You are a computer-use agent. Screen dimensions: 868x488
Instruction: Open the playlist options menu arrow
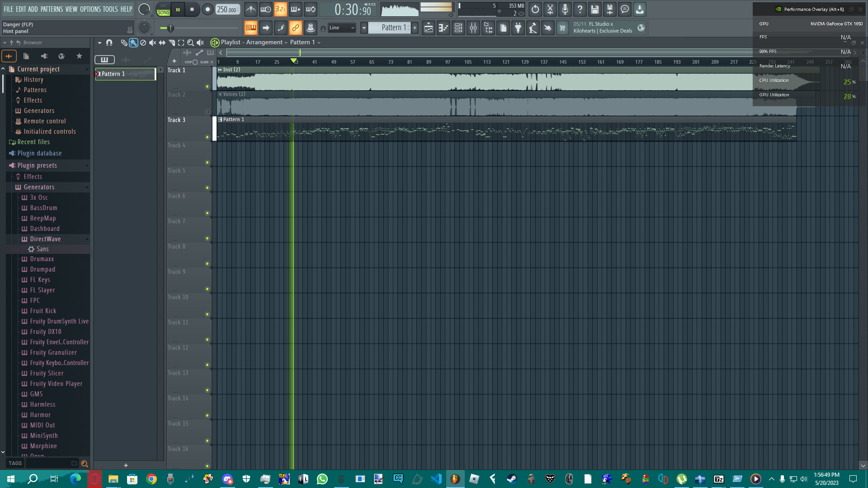point(99,42)
